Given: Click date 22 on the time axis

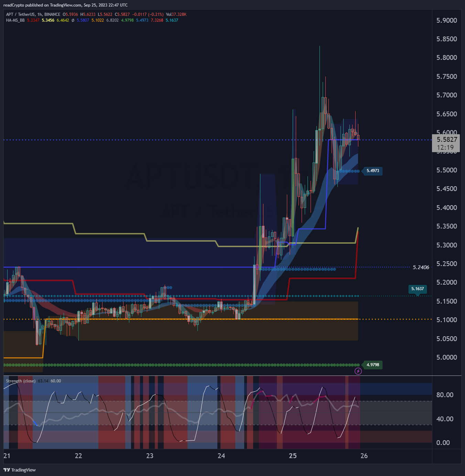Looking at the screenshot, I should pyautogui.click(x=78, y=456).
